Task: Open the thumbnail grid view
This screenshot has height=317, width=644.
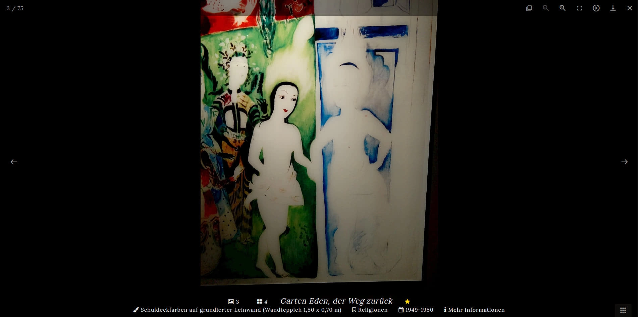Action: (623, 310)
